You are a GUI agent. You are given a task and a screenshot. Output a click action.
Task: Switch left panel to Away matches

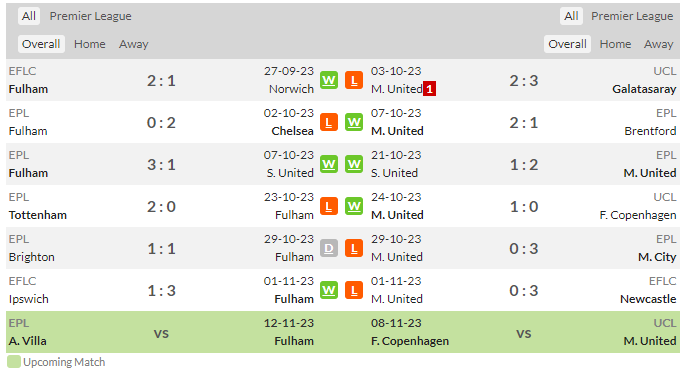point(134,44)
